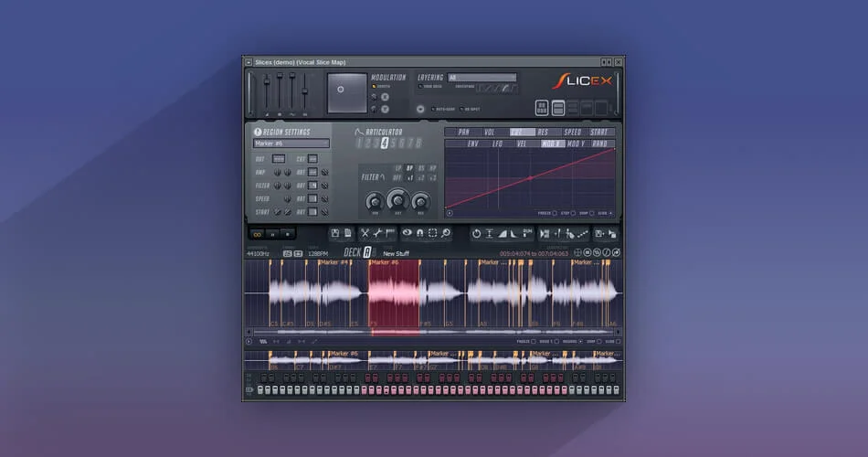The width and height of the screenshot is (868, 457).
Task: Select the four-panel layout icon
Action: point(542,108)
